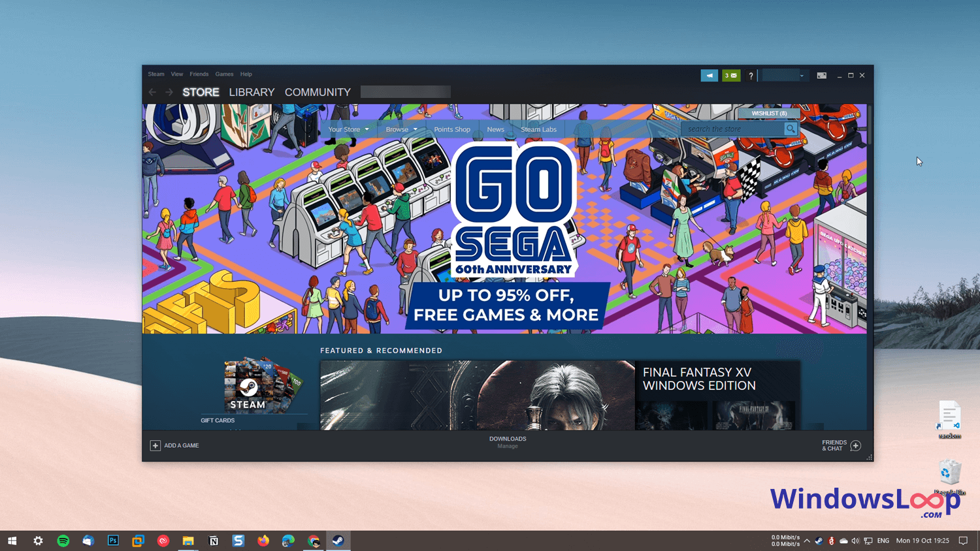Viewport: 980px width, 551px height.
Task: Click the taskbar date and time
Action: [x=923, y=541]
